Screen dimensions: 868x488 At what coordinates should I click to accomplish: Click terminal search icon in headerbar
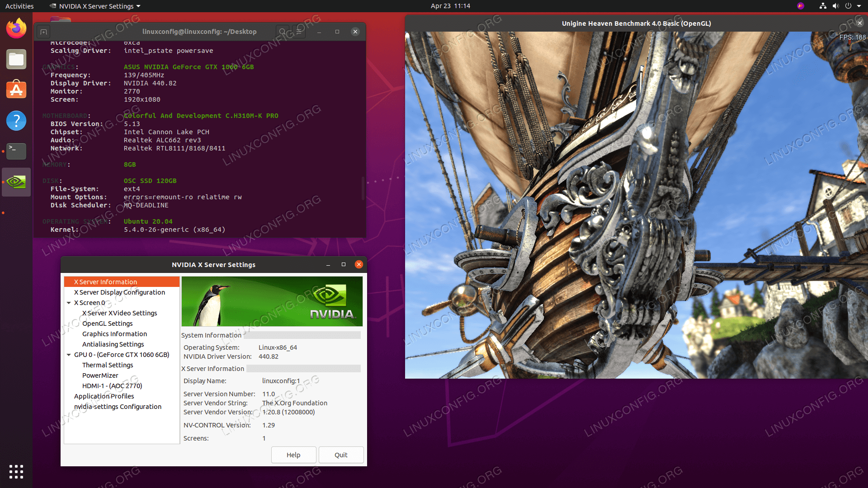point(283,32)
